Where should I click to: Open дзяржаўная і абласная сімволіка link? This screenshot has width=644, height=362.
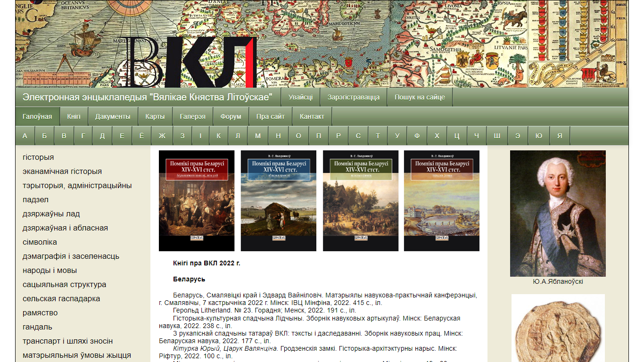[x=66, y=235]
